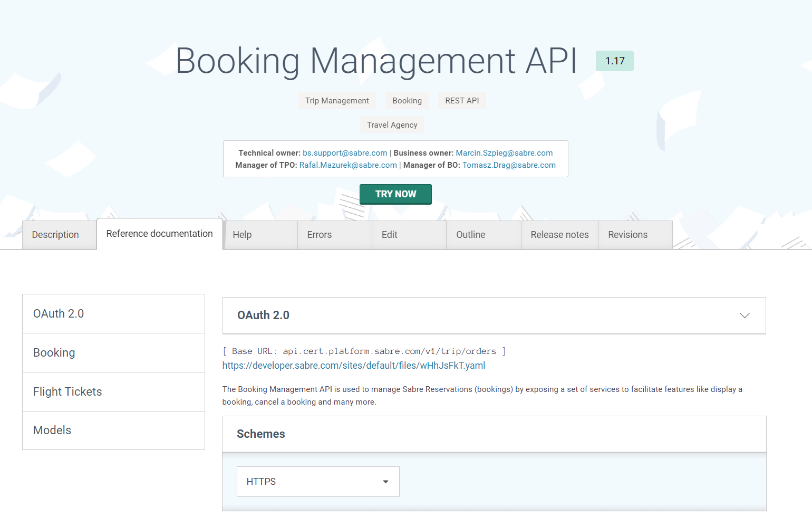
Task: Email technical owner bs.support@sabre.com
Action: point(345,153)
